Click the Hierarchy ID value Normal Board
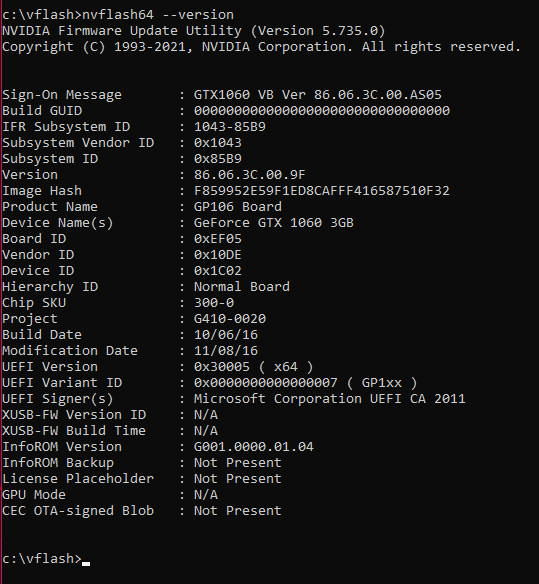539x584 pixels. [x=242, y=287]
